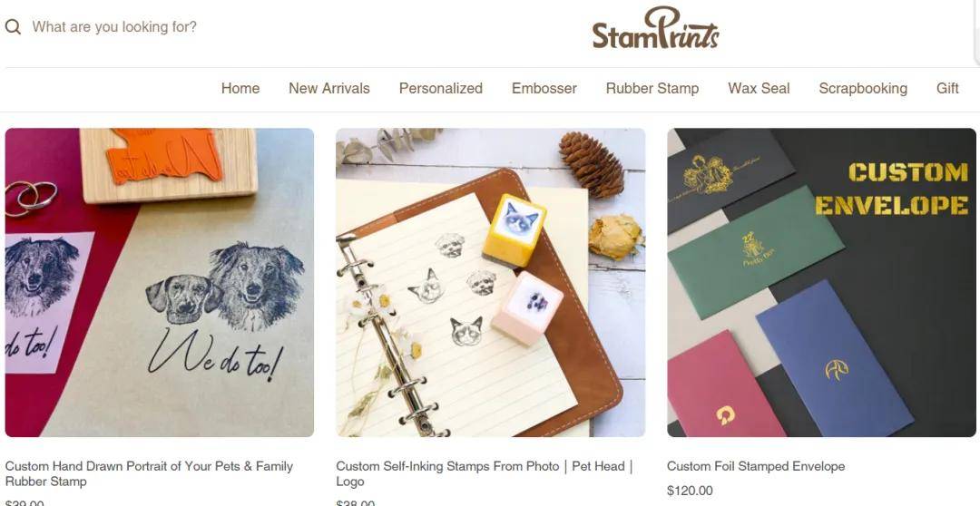This screenshot has height=506, width=980.
Task: Open the Wax Seal category
Action: coord(759,89)
